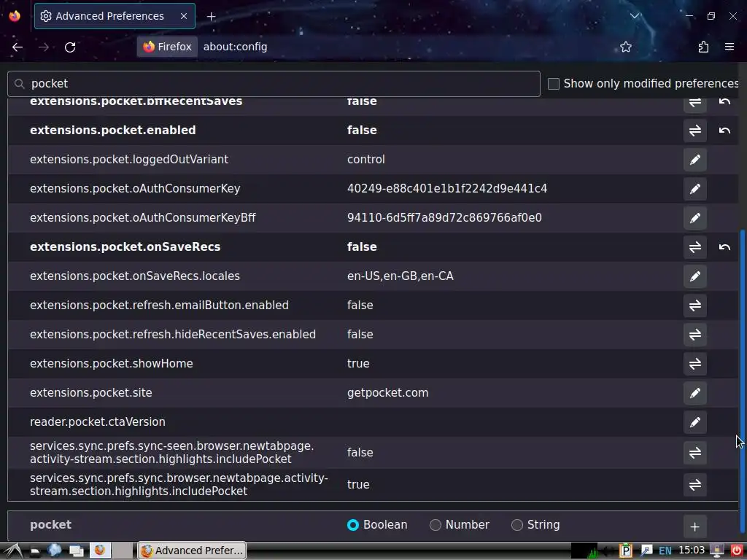Screen dimensions: 747x560
Task: Enable Show only modified preferences checkbox
Action: 553,84
